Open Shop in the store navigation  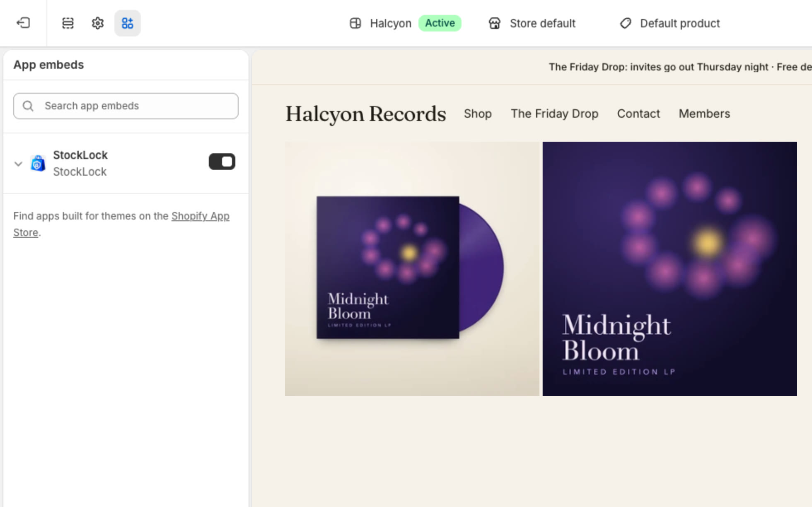(478, 113)
